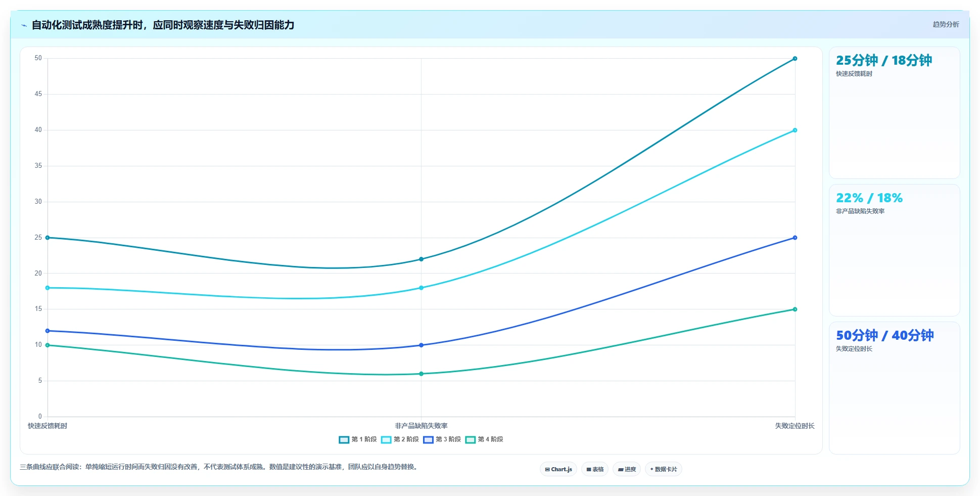
Task: Click the 失败定位时长 card caption
Action: pyautogui.click(x=854, y=349)
